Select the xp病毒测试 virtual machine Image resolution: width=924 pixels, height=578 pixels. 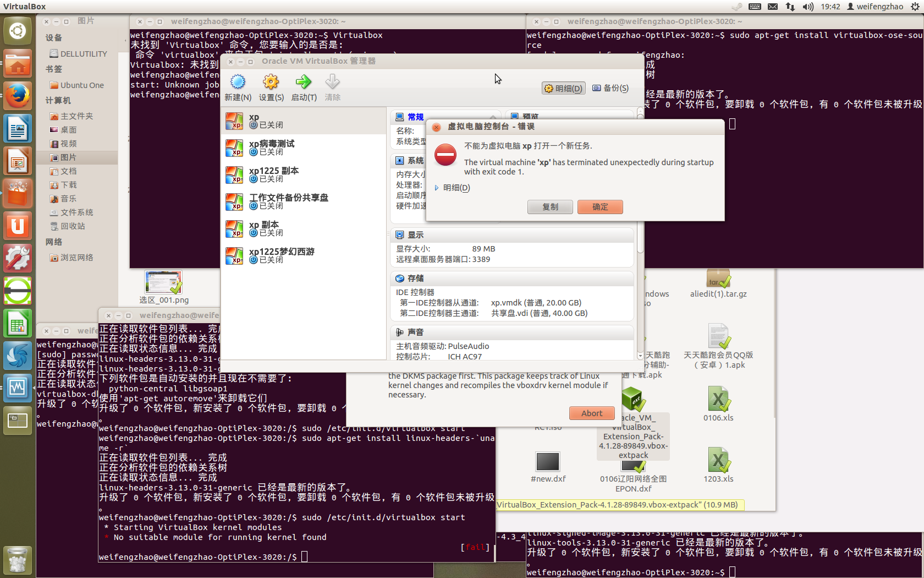coord(304,148)
